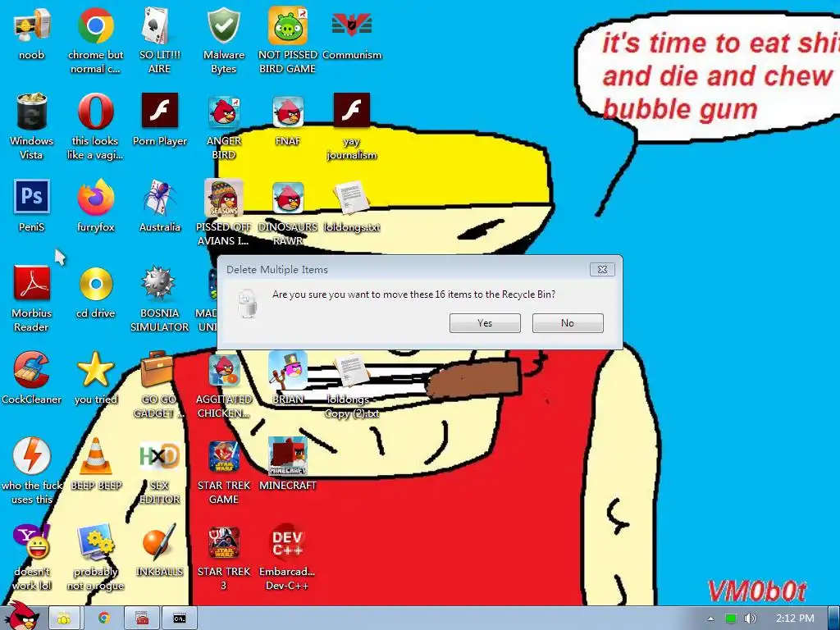Click the BRIAN slingshot bird icon
840x630 pixels.
tap(288, 370)
